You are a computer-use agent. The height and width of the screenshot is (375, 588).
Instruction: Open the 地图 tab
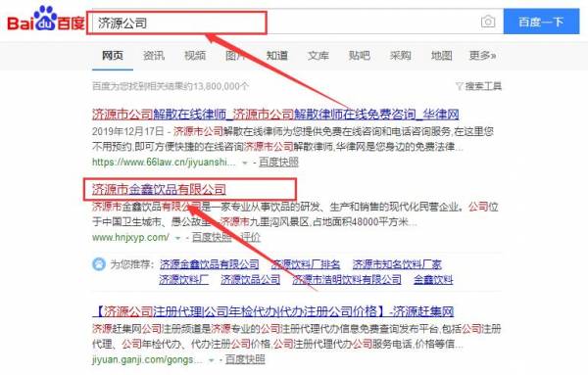coord(441,56)
